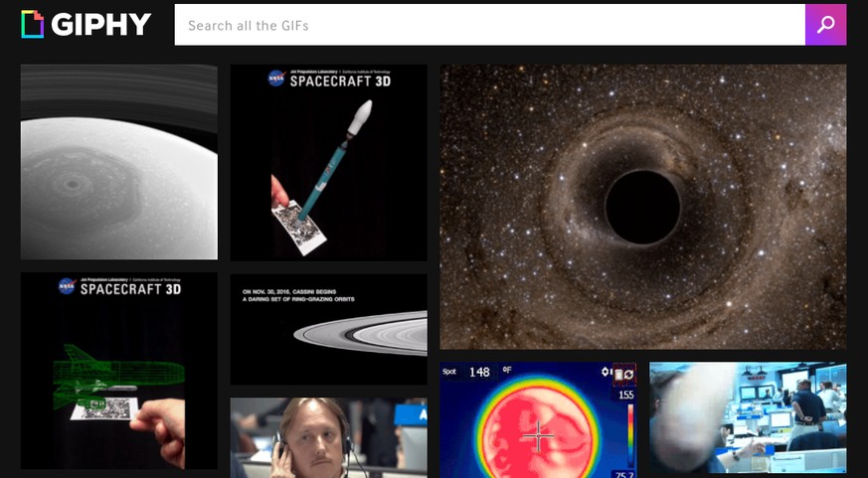Click the dark center of black hole

(642, 207)
